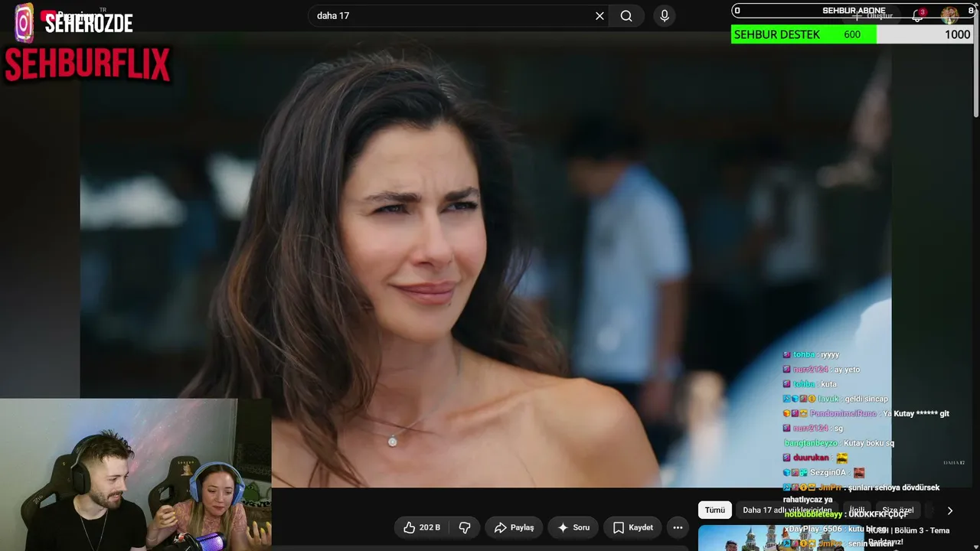This screenshot has height=551, width=980.
Task: Like the video showing 202 B
Action: [x=423, y=527]
